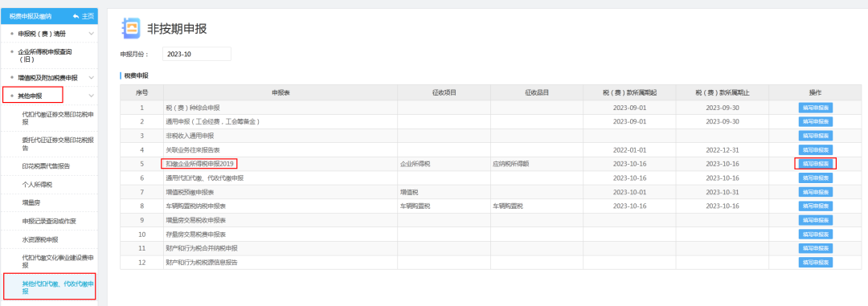Click the 征收品目 column header
The image size is (868, 306).
(536, 92)
